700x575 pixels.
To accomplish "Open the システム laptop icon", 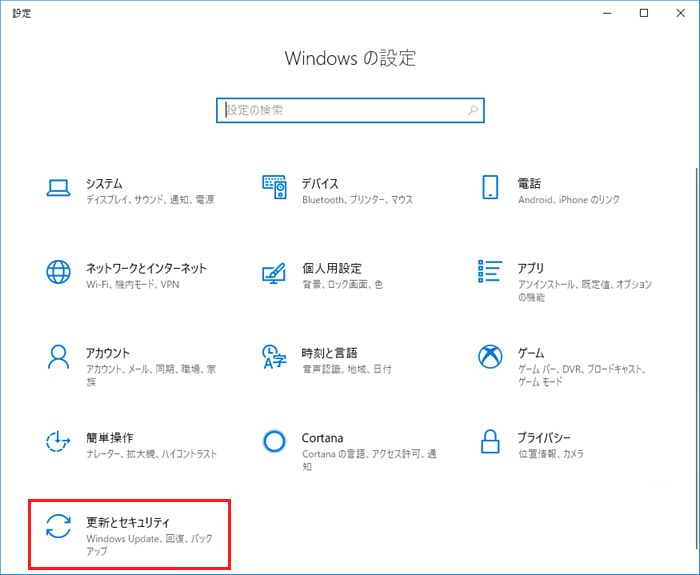I will (58, 188).
